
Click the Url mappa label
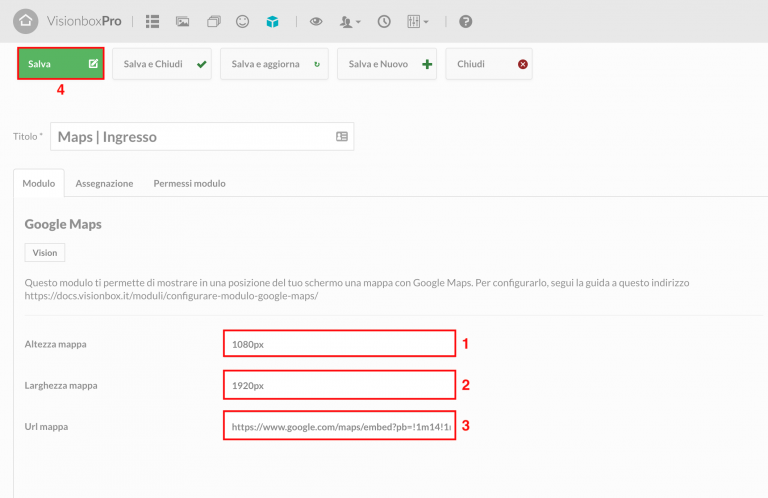(x=46, y=427)
